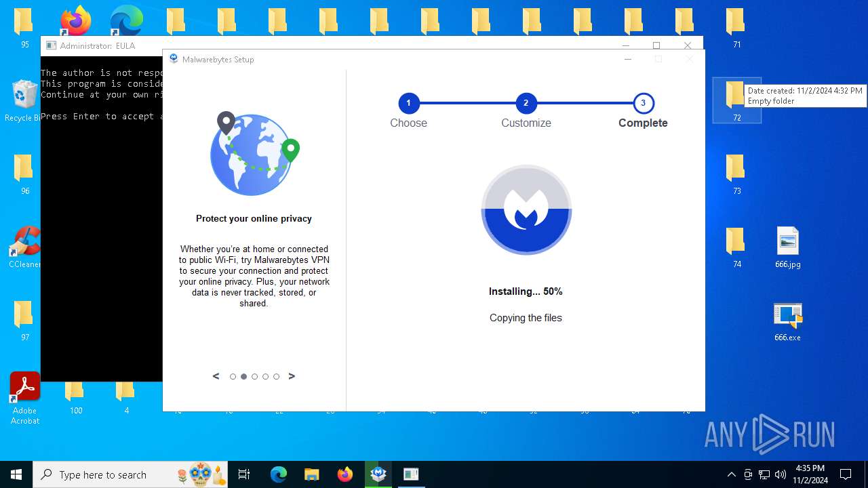Click step 2 Customize circle

point(526,103)
